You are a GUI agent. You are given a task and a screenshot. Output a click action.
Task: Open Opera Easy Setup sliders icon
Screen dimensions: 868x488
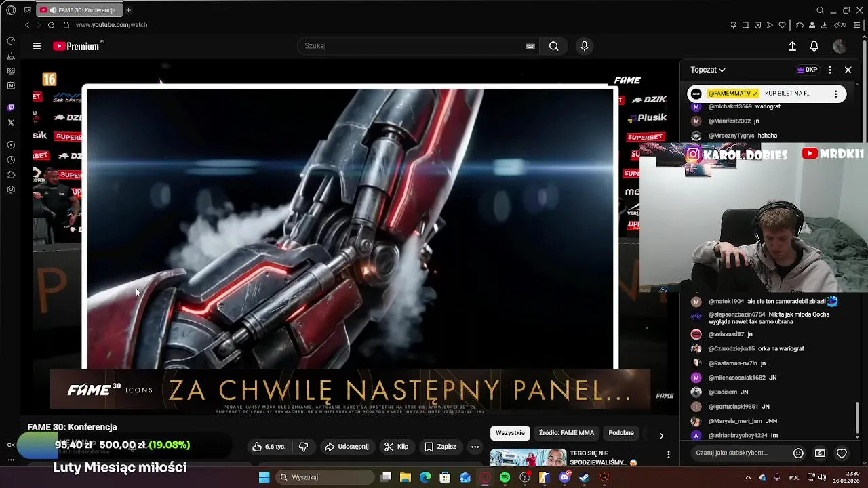(x=856, y=25)
